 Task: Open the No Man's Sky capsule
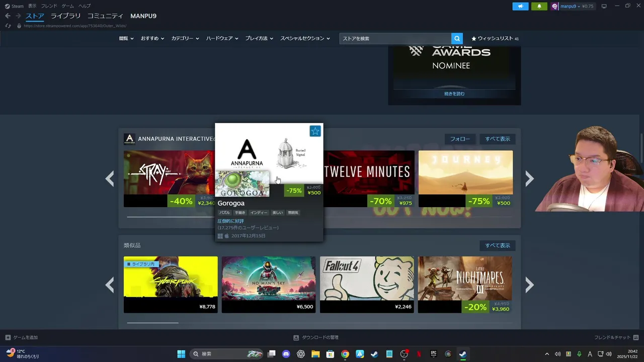(269, 285)
